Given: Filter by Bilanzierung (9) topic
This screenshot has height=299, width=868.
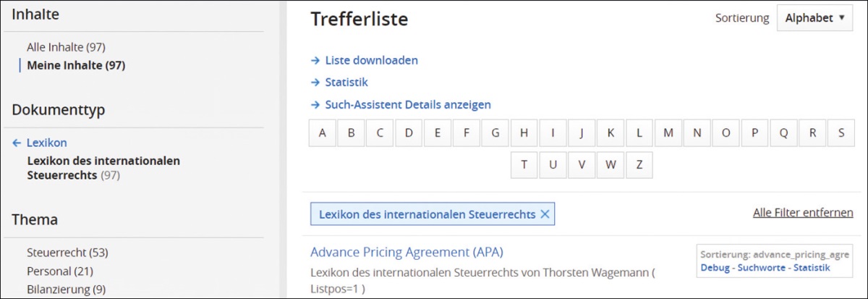Looking at the screenshot, I should 66,290.
